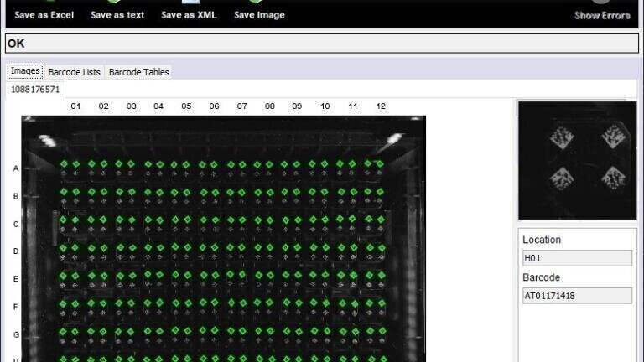
Task: Select the 1088176571 rack tab
Action: 35,90
